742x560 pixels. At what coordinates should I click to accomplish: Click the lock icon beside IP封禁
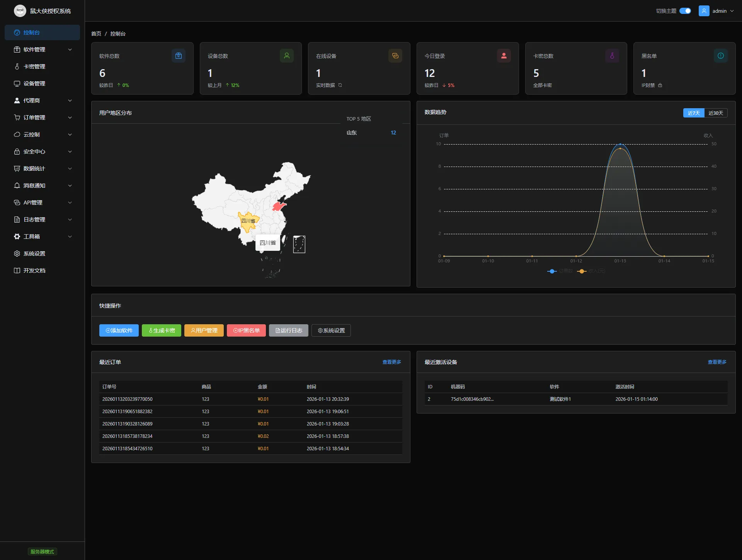660,85
